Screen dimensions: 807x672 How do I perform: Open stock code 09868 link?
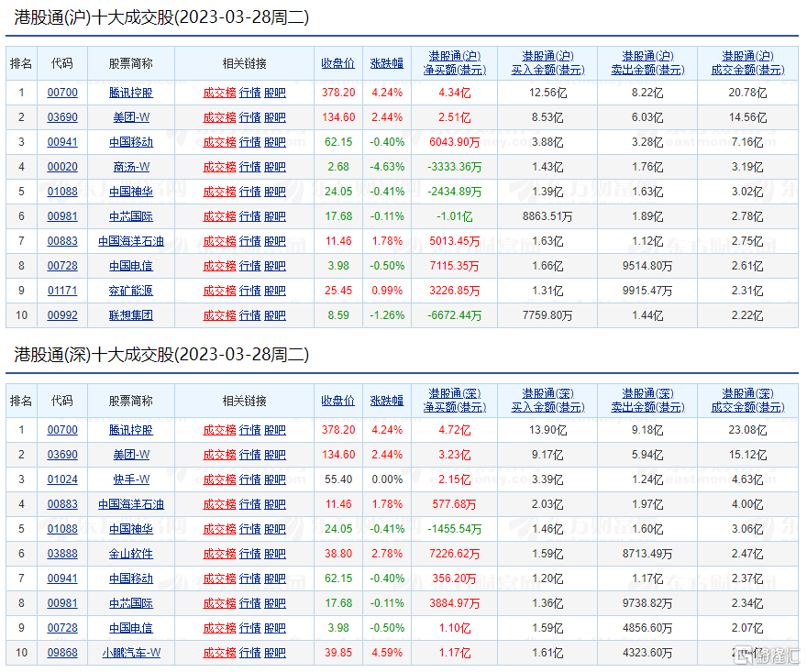62,653
